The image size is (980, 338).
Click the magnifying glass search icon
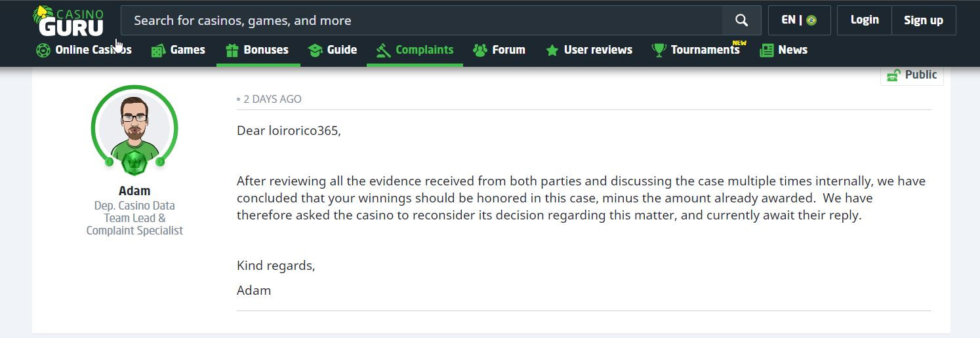742,20
